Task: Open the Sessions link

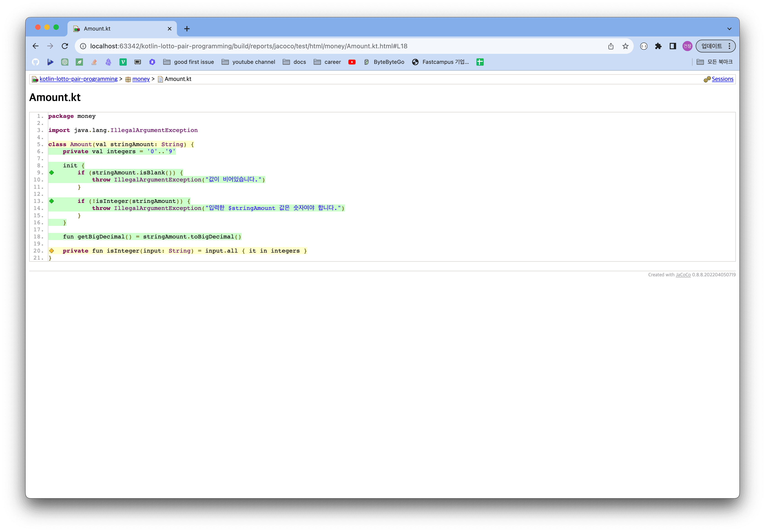Action: click(722, 79)
